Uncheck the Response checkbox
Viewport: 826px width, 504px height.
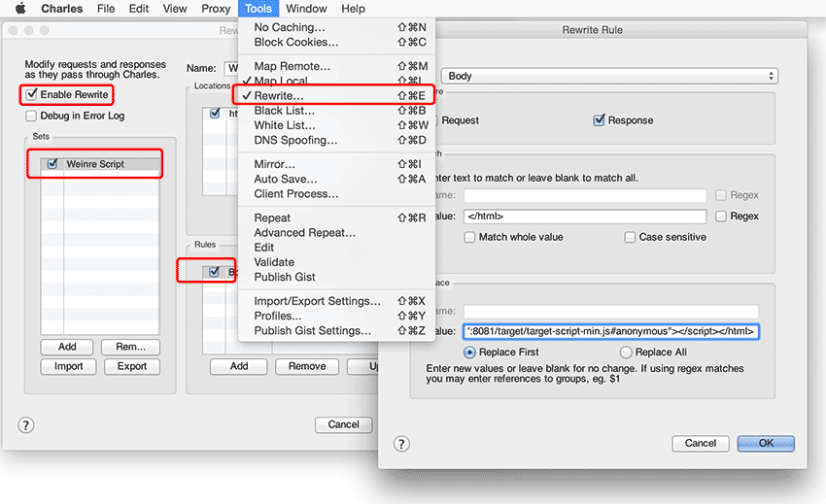coord(599,120)
